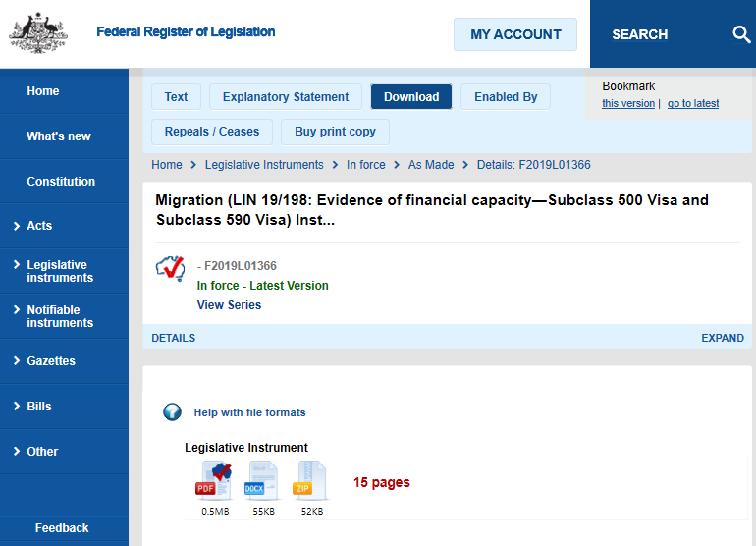
Task: Click the search magnifier icon
Action: tap(741, 34)
